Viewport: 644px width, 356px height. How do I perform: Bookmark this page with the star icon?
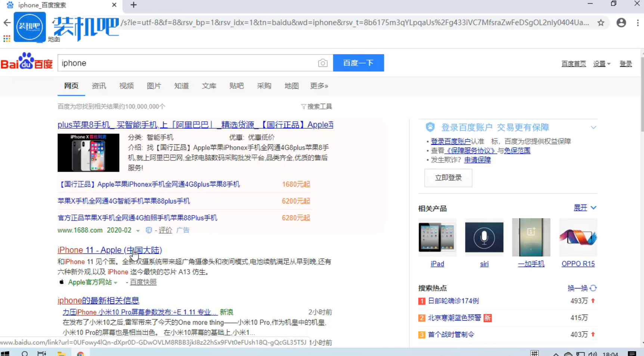601,23
